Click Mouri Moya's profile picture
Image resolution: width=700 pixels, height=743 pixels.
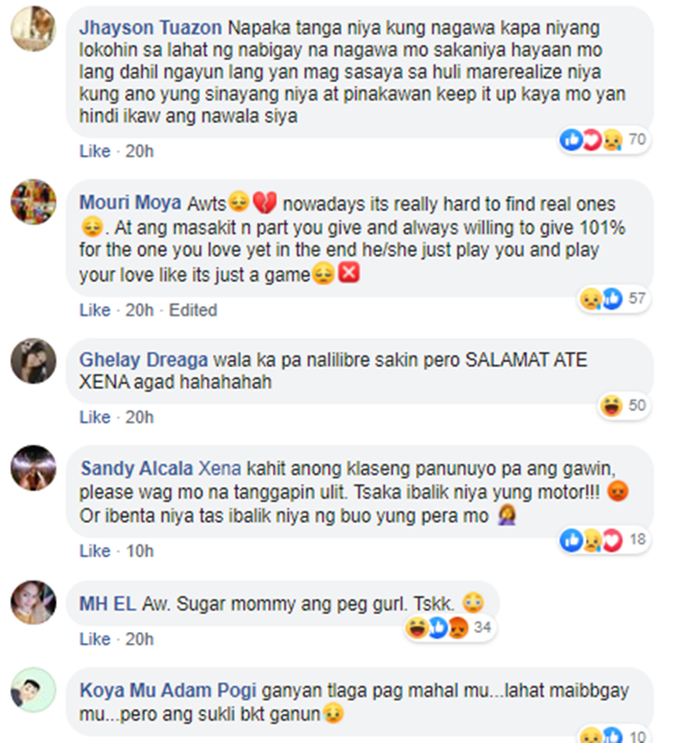point(34,202)
